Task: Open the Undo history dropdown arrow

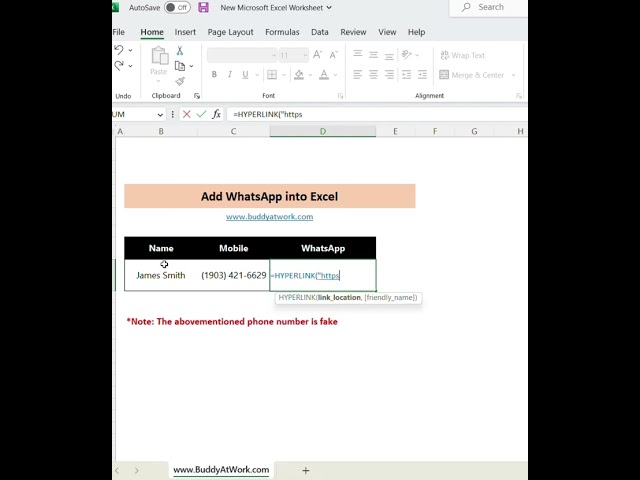Action: (x=130, y=50)
